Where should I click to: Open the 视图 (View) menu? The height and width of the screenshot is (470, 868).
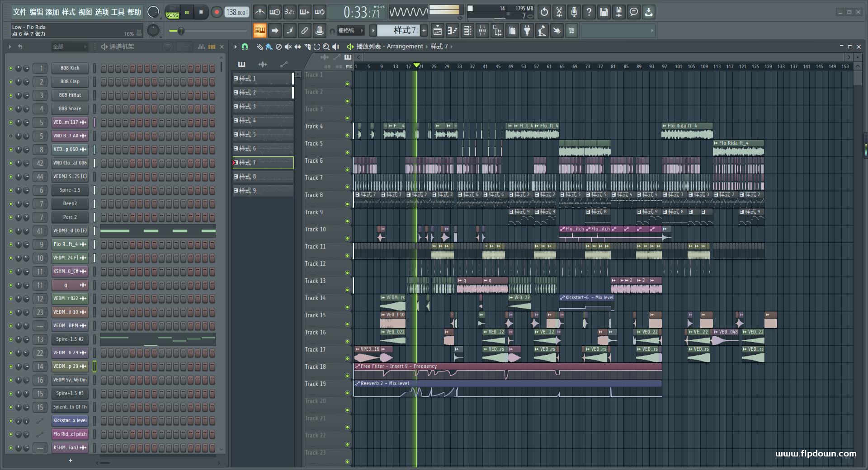pos(85,12)
